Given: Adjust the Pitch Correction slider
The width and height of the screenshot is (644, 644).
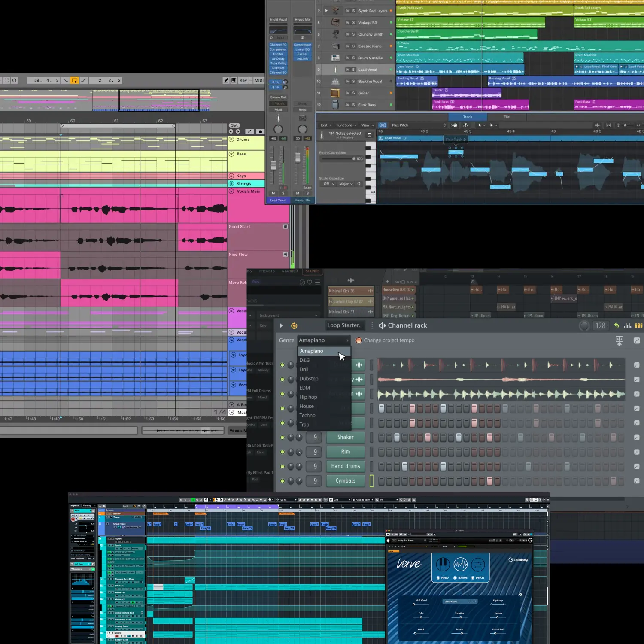Looking at the screenshot, I should [354, 159].
